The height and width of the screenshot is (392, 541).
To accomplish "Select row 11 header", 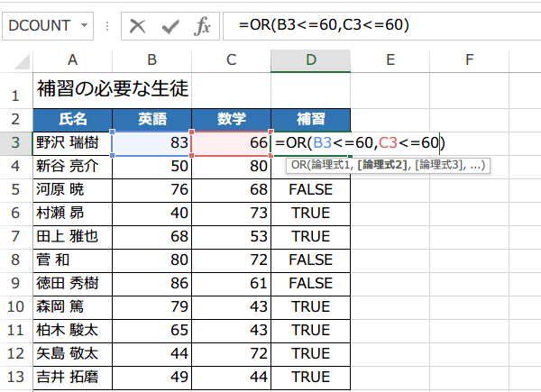I will tap(16, 331).
